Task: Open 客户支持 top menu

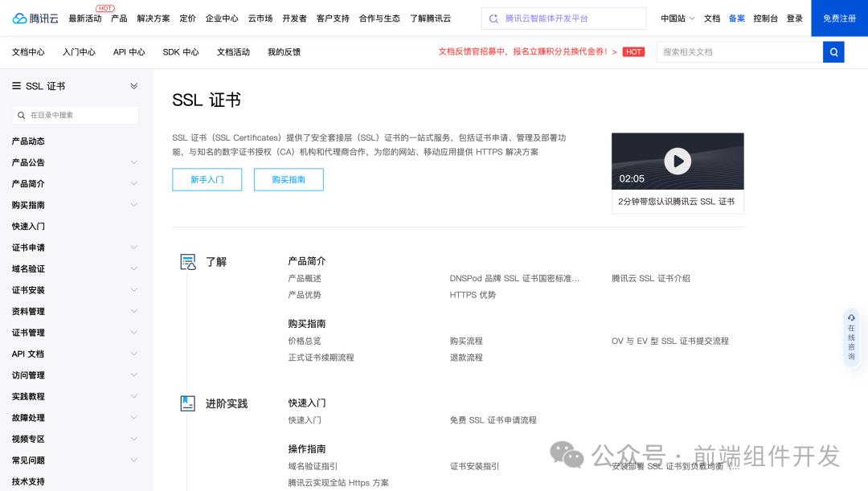Action: 334,18
